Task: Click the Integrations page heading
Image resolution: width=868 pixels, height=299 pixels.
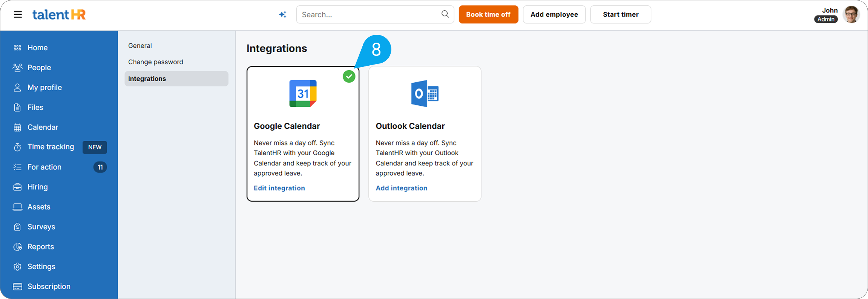Action: click(x=277, y=48)
